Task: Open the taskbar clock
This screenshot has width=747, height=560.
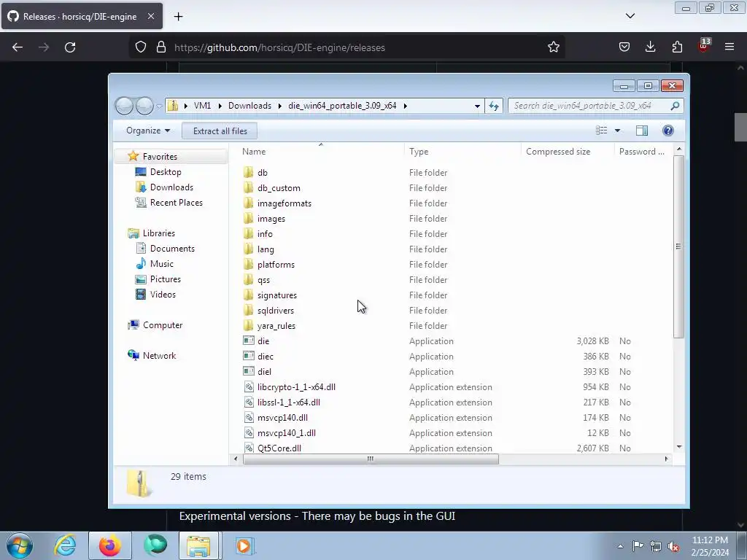Action: pos(710,546)
